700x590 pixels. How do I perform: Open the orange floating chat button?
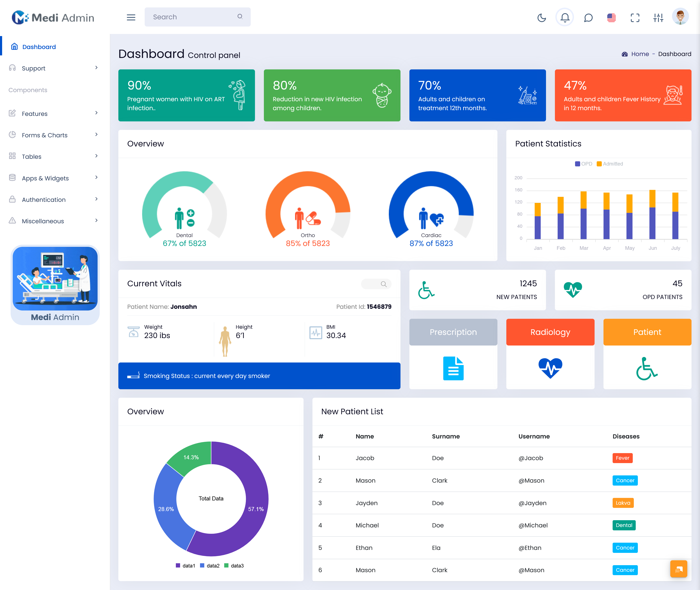[x=679, y=569]
